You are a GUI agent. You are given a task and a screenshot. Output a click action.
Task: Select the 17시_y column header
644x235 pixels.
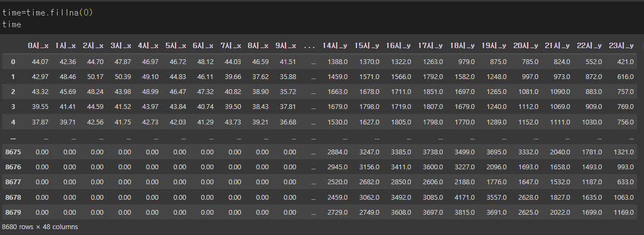coord(431,46)
